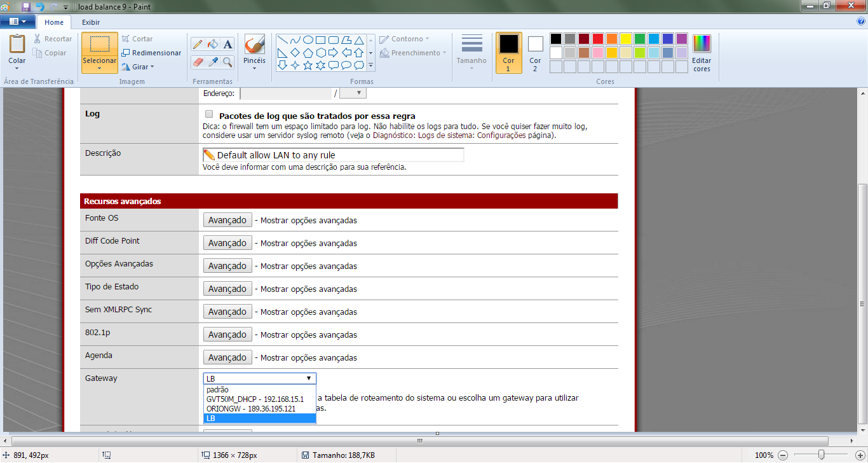Open Editar cores color editor
Screen dimensions: 868x463
click(702, 53)
